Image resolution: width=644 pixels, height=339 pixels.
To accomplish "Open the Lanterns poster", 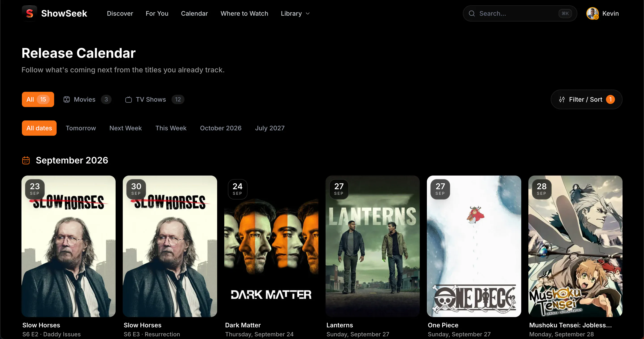I will coord(373,246).
